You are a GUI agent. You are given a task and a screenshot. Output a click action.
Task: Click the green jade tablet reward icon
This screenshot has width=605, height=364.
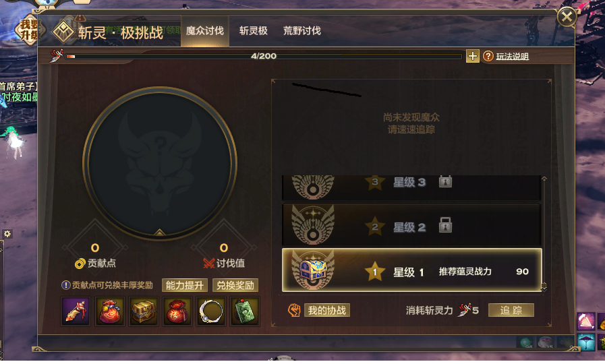coord(245,311)
